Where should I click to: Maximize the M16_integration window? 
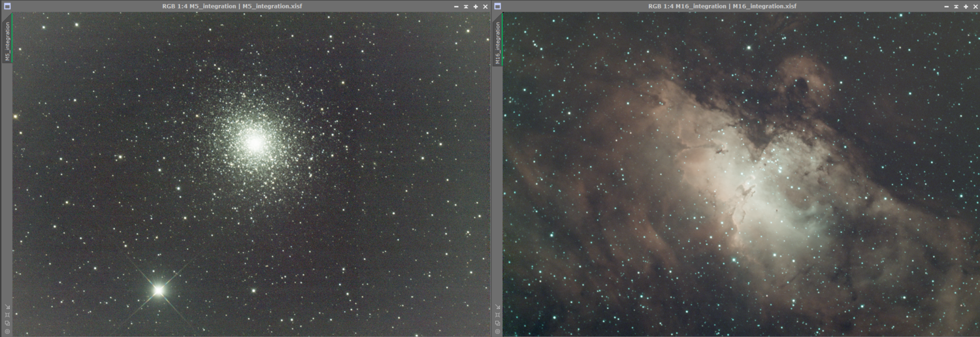(x=966, y=6)
